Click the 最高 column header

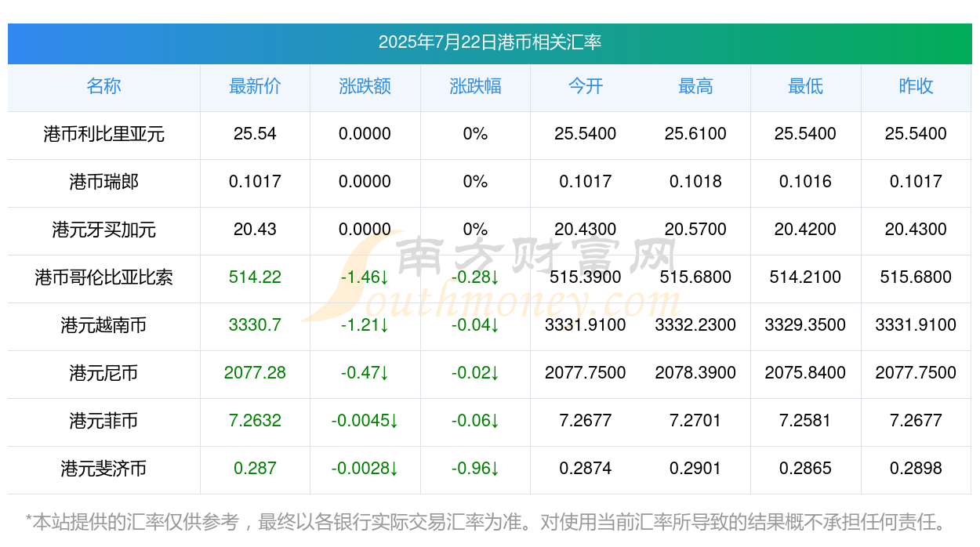click(x=695, y=86)
